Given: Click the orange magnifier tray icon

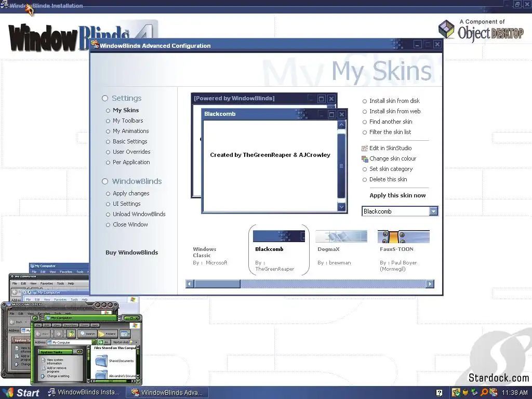Looking at the screenshot, I should (x=484, y=393).
